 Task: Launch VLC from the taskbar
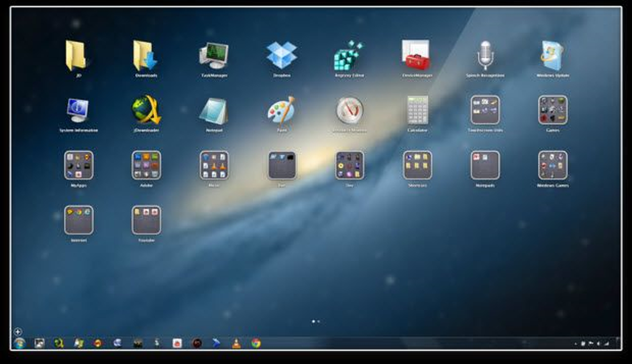pyautogui.click(x=236, y=344)
